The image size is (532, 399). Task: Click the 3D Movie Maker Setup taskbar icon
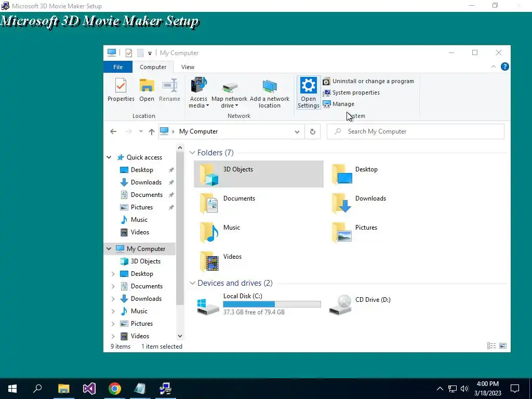pyautogui.click(x=165, y=389)
